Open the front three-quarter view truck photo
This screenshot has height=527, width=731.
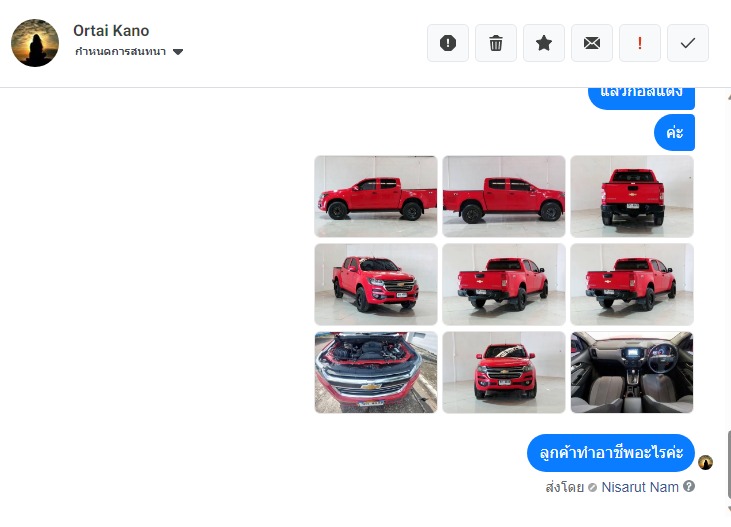point(376,284)
